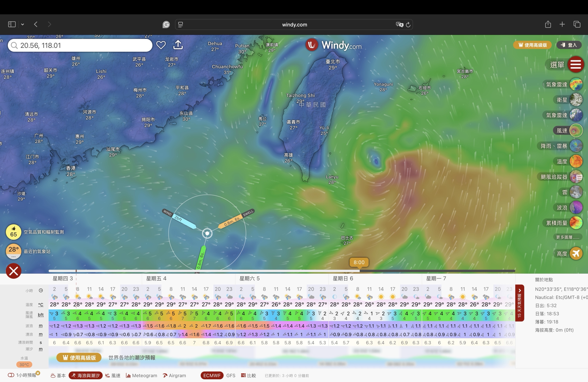Open the red hamburger menu button
This screenshot has height=382, width=588.
coord(576,65)
